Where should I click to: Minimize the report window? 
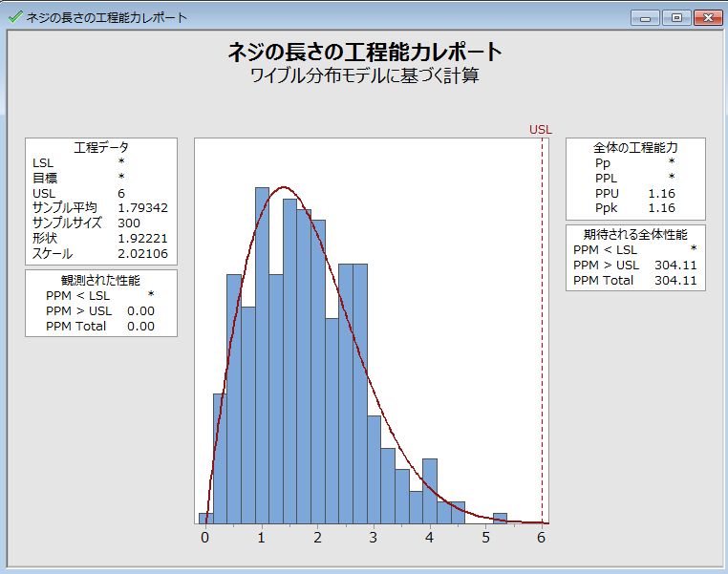click(x=645, y=18)
